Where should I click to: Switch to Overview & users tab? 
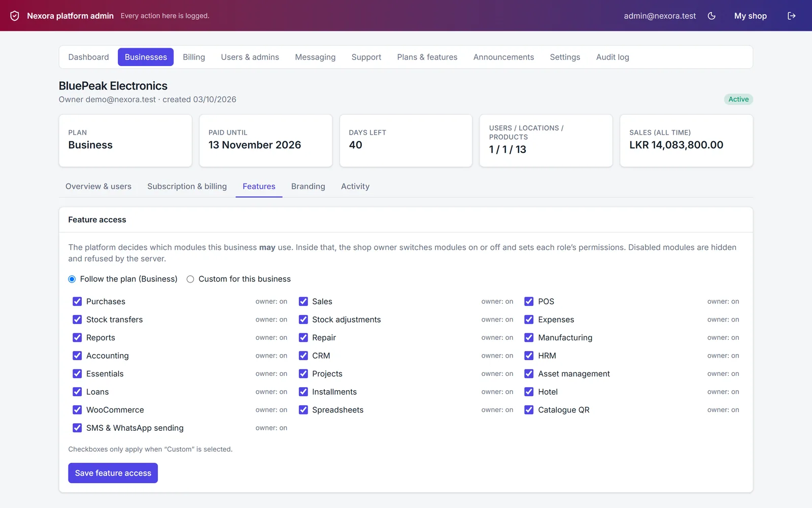[x=98, y=186]
